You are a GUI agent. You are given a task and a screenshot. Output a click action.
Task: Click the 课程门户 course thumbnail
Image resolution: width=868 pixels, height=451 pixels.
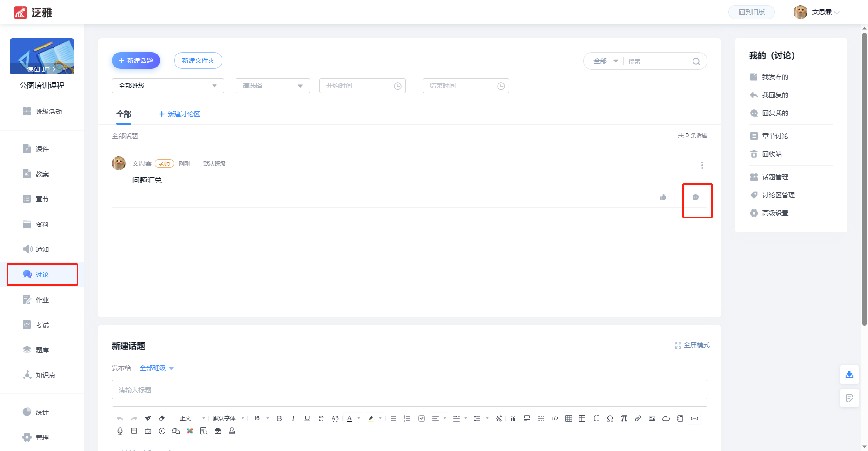coord(42,56)
